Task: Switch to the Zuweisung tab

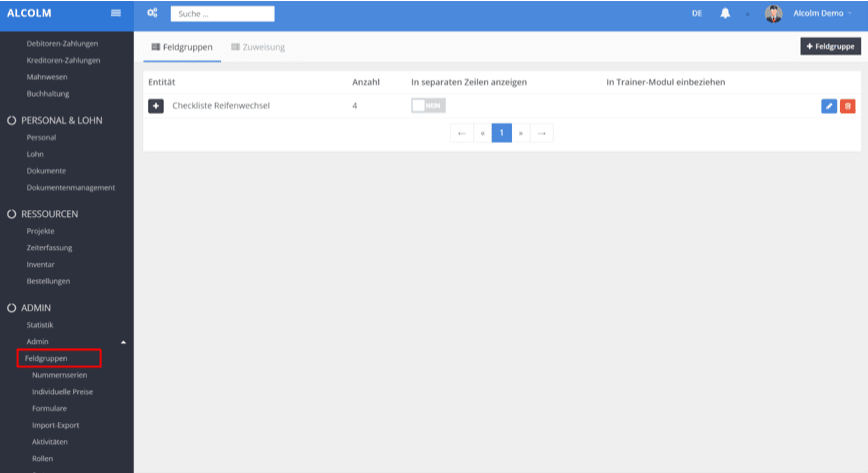Action: coord(258,47)
